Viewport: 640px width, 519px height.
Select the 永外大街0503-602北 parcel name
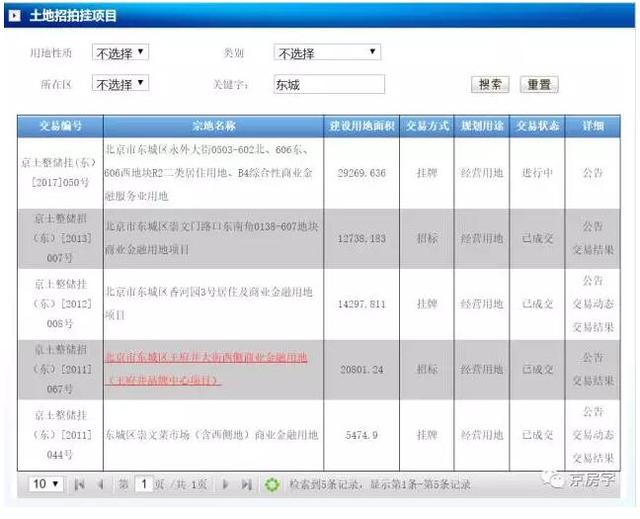(x=209, y=173)
